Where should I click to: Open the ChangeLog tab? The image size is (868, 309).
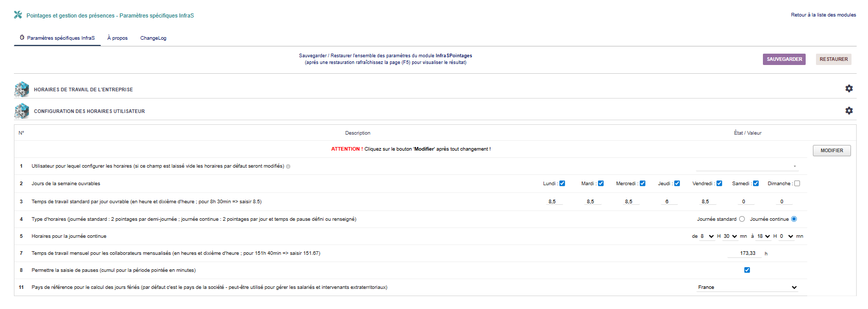tap(154, 38)
